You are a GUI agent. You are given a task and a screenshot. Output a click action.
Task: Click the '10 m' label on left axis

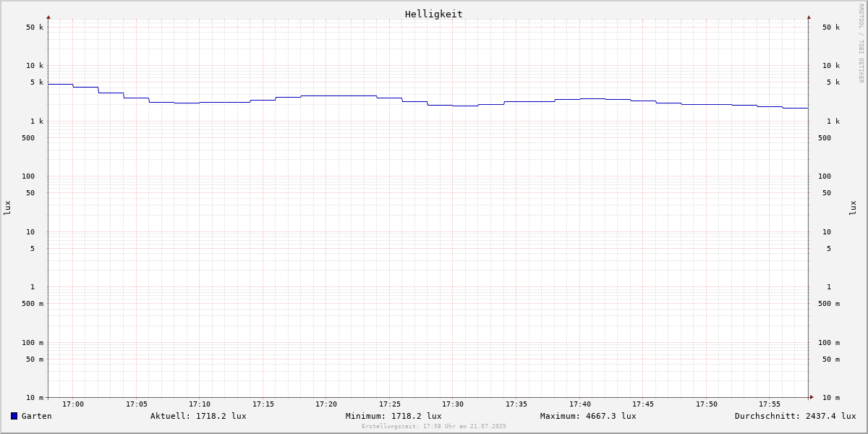coord(35,398)
